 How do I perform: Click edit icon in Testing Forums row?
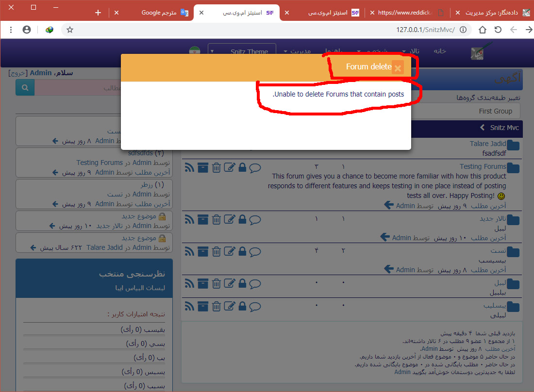230,168
